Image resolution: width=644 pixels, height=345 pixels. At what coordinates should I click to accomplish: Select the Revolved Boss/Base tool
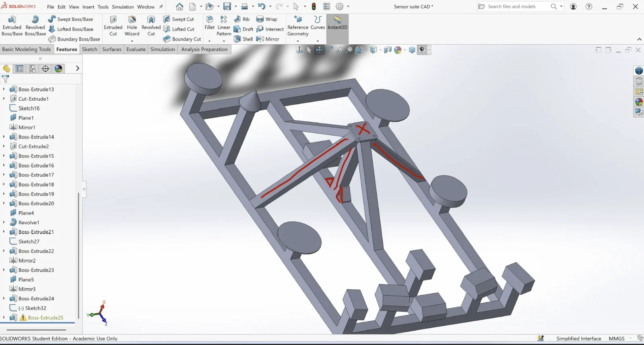[35, 26]
